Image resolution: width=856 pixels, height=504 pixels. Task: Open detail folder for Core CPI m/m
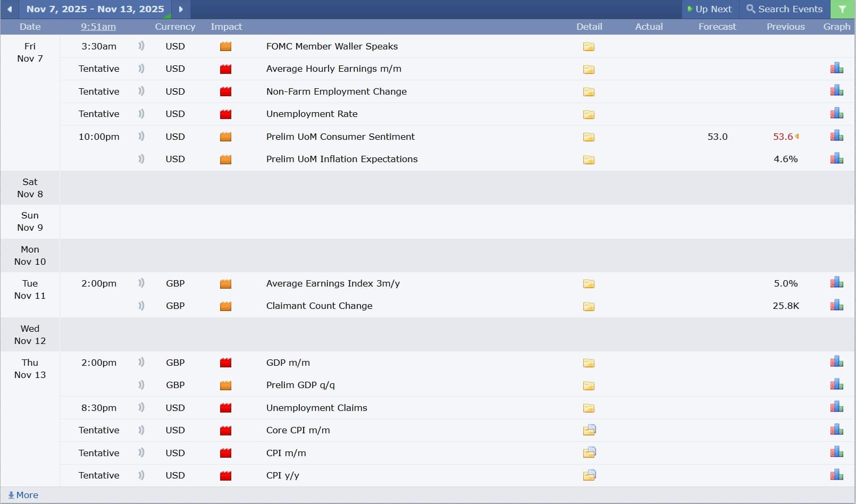click(589, 430)
